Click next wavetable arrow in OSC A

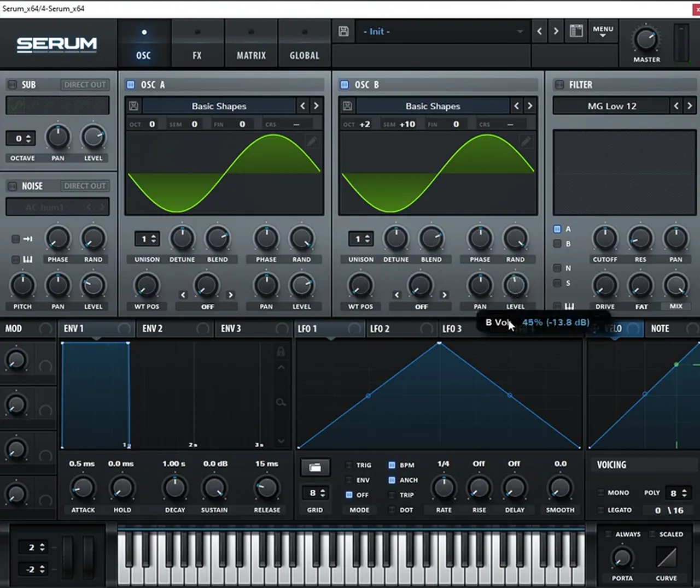pyautogui.click(x=316, y=106)
